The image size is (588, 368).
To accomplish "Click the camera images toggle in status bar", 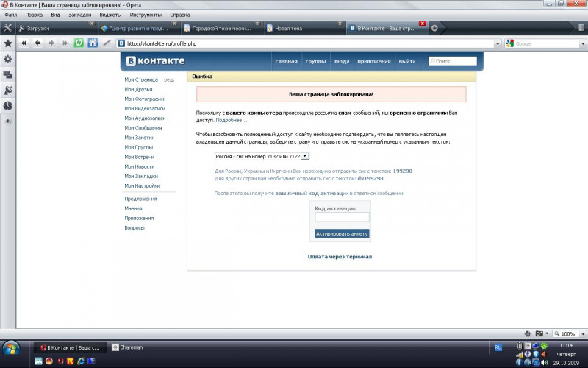I will tap(539, 333).
